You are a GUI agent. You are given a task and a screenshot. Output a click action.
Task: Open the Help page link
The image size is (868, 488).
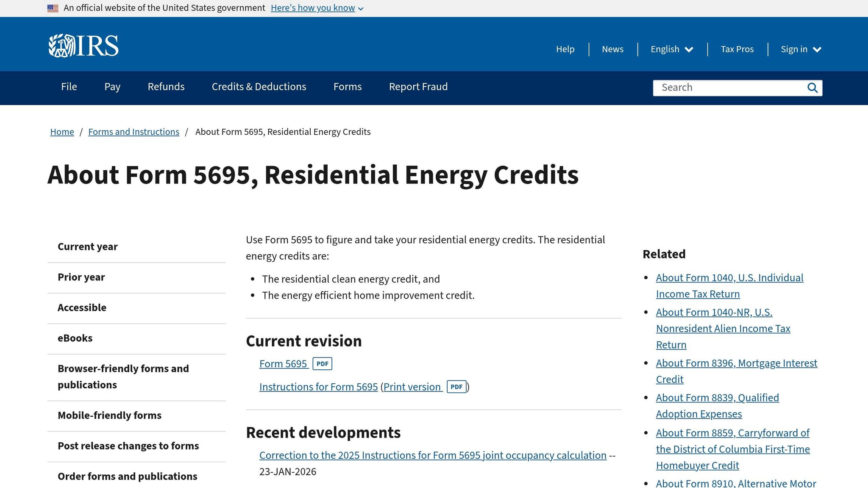pos(565,49)
